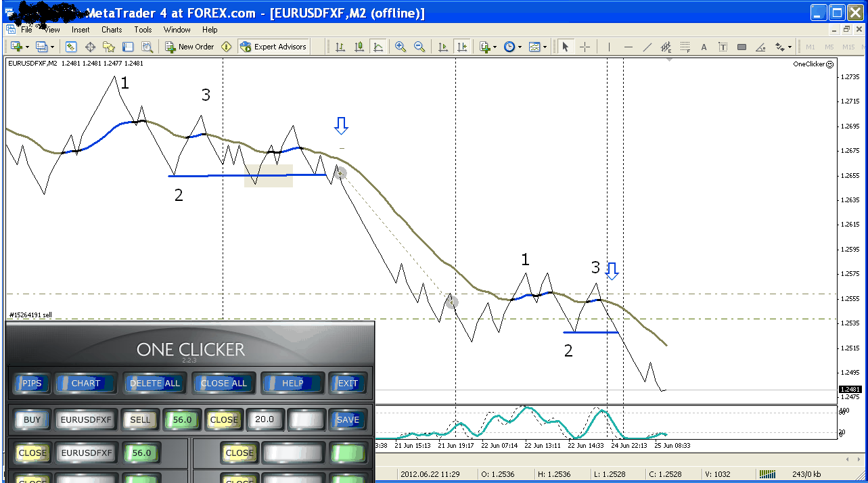Click the green 56.0 field beside SELL
Viewport: 868px width, 483px height.
click(182, 419)
